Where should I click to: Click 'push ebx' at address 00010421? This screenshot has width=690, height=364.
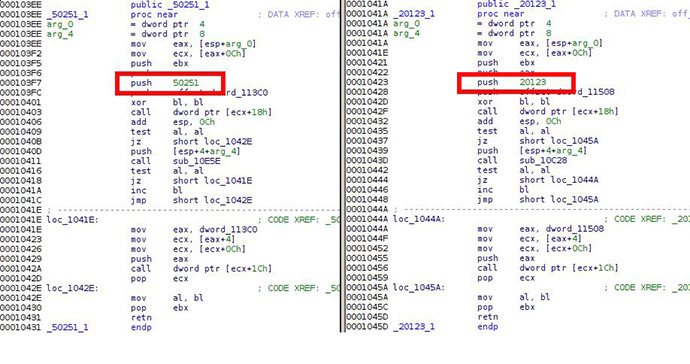tap(506, 63)
